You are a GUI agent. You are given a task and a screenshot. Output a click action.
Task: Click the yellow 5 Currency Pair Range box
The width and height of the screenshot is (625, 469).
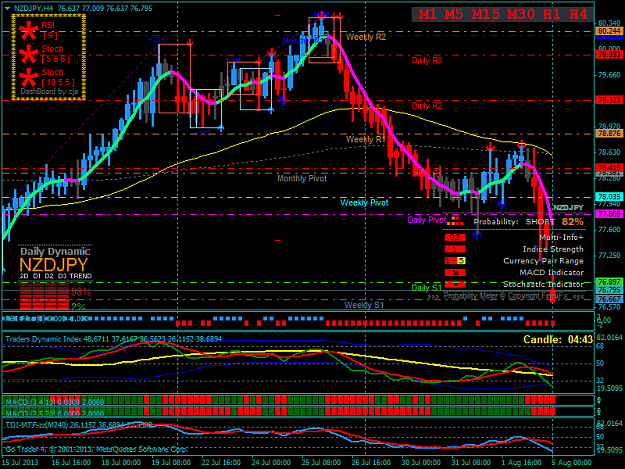(461, 261)
